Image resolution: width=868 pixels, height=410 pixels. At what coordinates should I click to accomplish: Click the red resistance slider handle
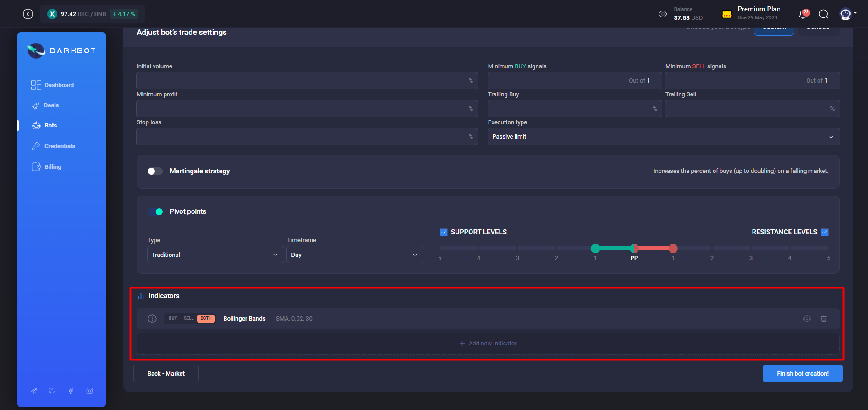point(673,249)
